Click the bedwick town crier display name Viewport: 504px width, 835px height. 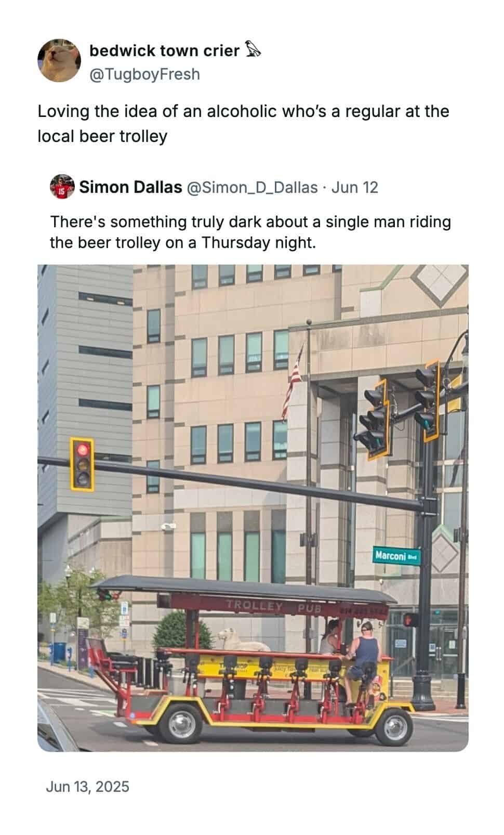pos(165,50)
